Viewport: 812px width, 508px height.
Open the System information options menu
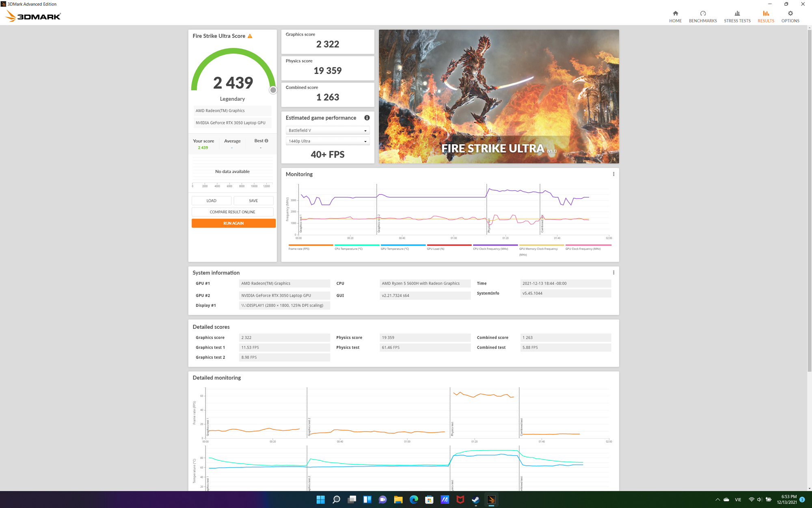click(x=613, y=273)
